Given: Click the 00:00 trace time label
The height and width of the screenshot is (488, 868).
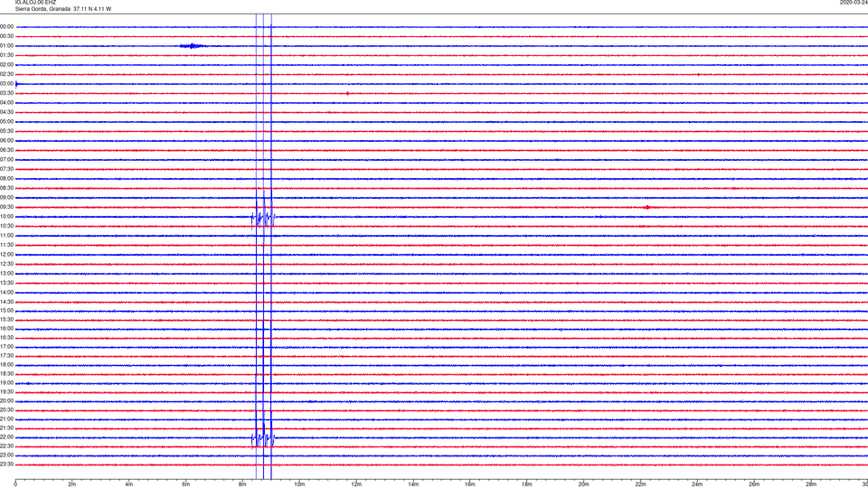Looking at the screenshot, I should (6, 26).
